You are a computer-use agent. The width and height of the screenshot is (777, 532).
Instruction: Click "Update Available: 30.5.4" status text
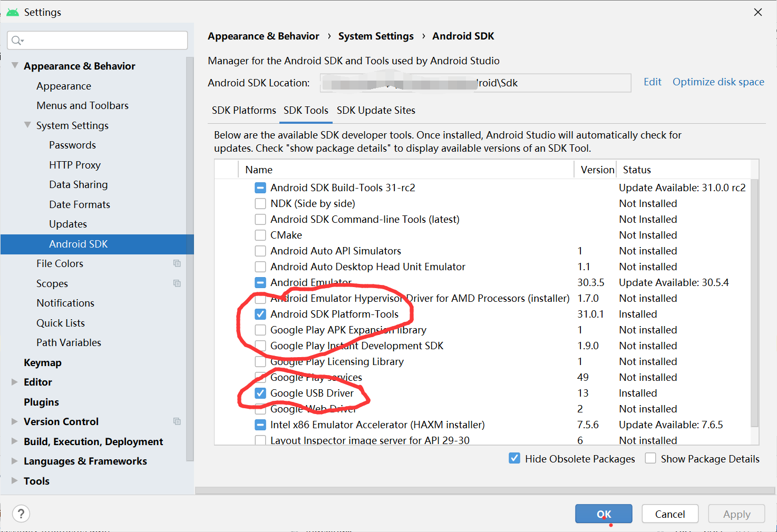pyautogui.click(x=674, y=282)
